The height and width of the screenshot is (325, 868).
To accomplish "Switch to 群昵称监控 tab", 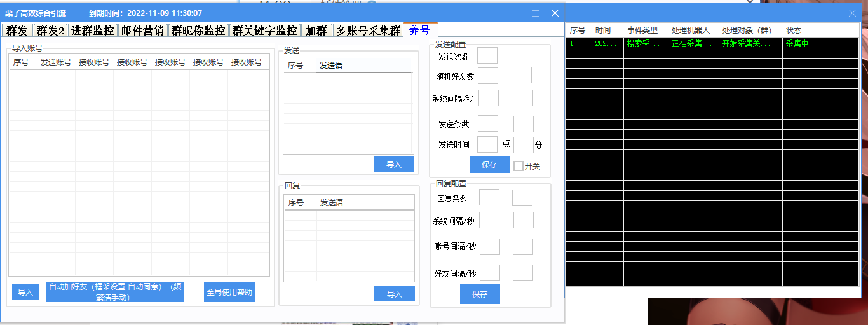I will click(x=198, y=30).
